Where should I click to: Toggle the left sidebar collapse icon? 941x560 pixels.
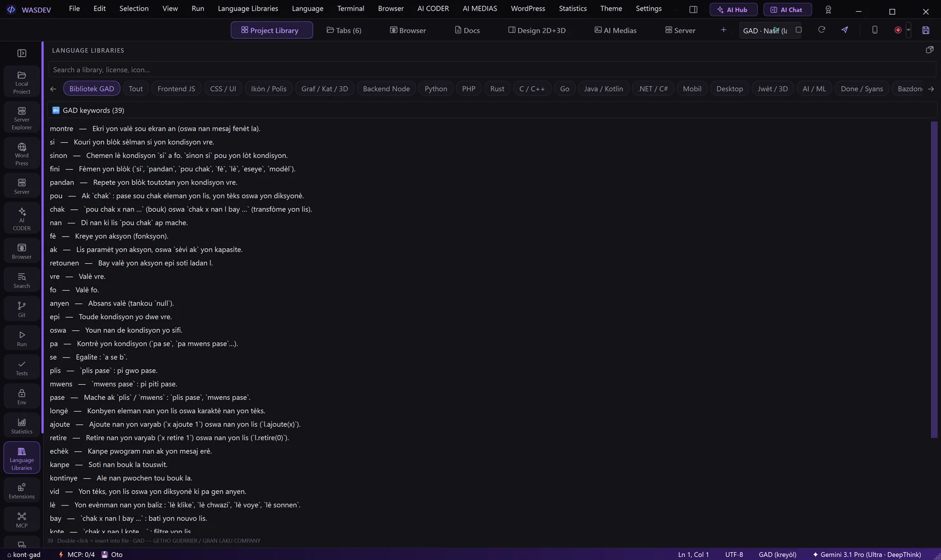click(22, 53)
